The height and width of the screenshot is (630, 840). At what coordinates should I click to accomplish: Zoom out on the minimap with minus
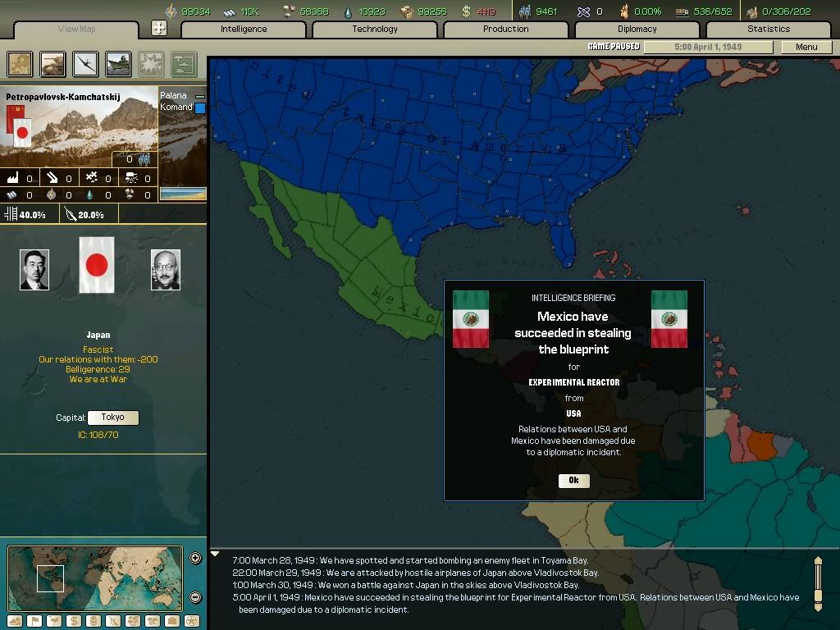[x=195, y=597]
